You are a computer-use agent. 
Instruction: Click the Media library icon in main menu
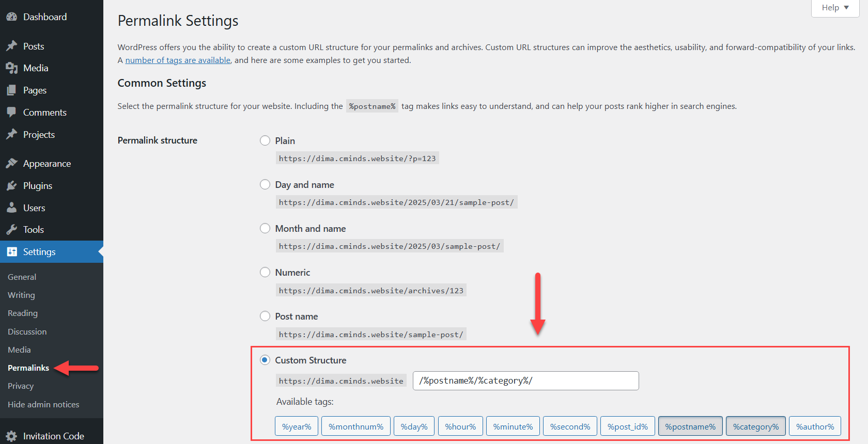(12, 68)
